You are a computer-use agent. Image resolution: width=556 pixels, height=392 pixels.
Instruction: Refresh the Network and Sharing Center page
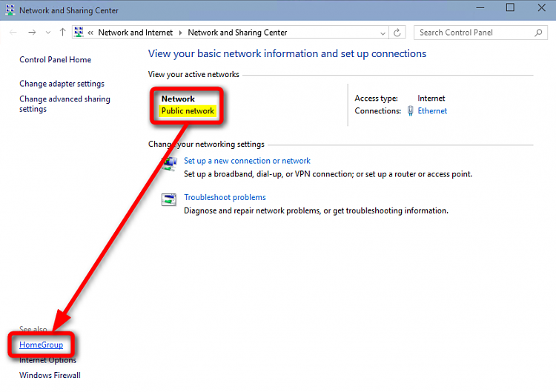(x=397, y=33)
